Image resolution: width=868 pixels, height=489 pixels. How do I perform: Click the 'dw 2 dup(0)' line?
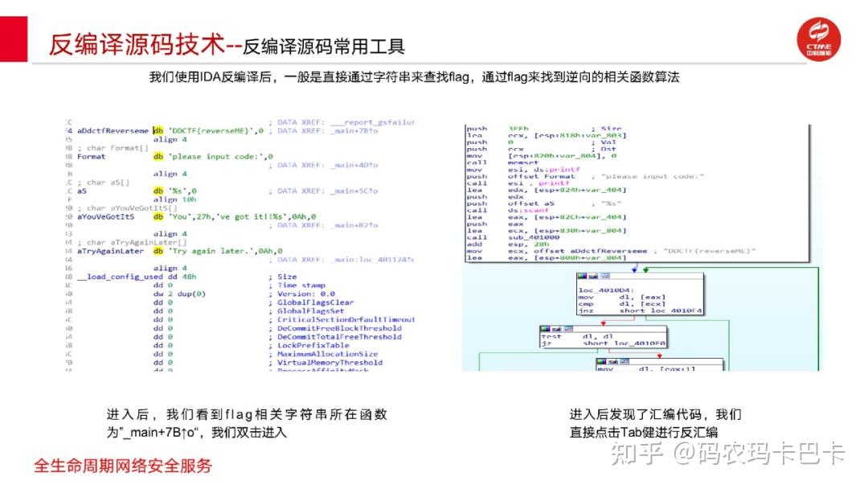point(179,294)
